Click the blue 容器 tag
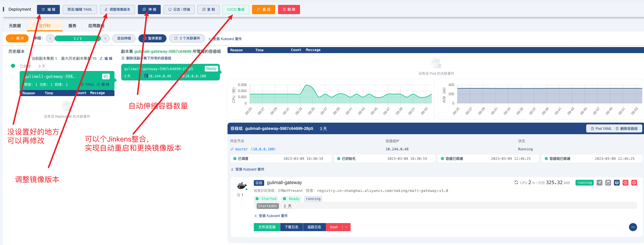The image size is (644, 245). point(259,183)
